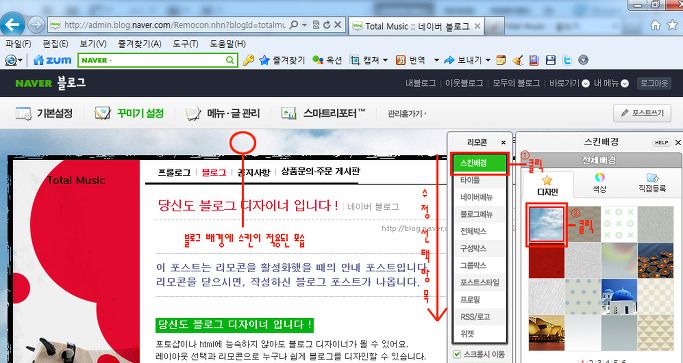
Task: Open the address bar history dropdown arrow
Action: coord(304,25)
